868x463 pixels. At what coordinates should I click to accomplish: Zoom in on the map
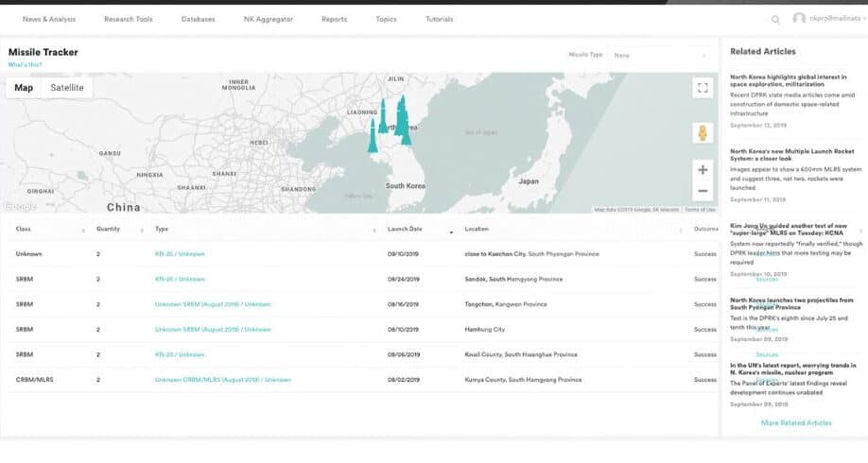702,170
